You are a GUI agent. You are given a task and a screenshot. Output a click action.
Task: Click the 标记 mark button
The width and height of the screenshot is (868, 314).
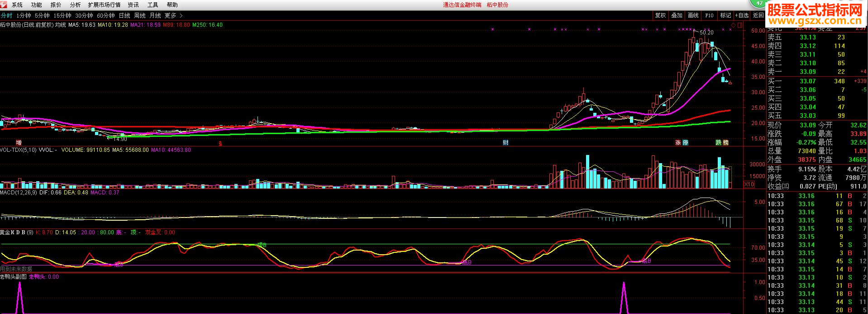(726, 15)
